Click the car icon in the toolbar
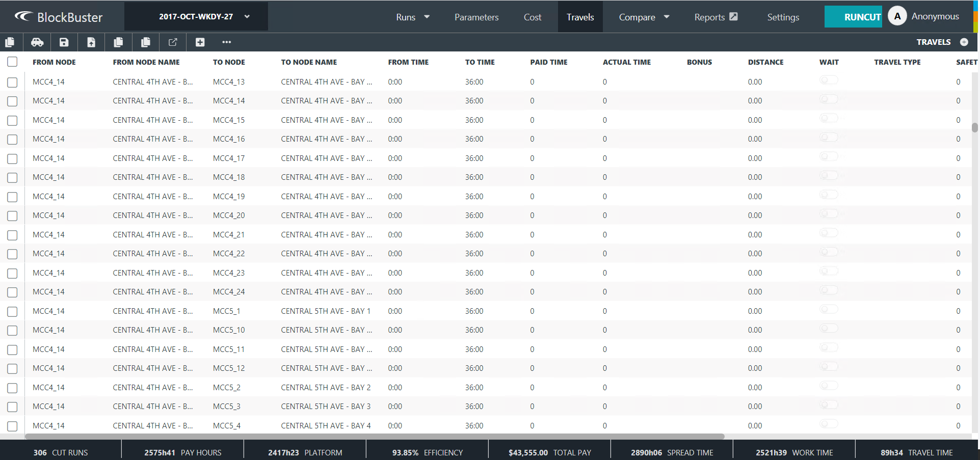980x460 pixels. tap(37, 42)
